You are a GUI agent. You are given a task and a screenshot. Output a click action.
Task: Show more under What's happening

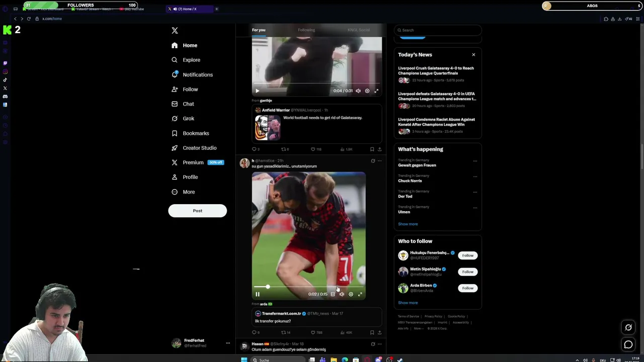click(408, 224)
